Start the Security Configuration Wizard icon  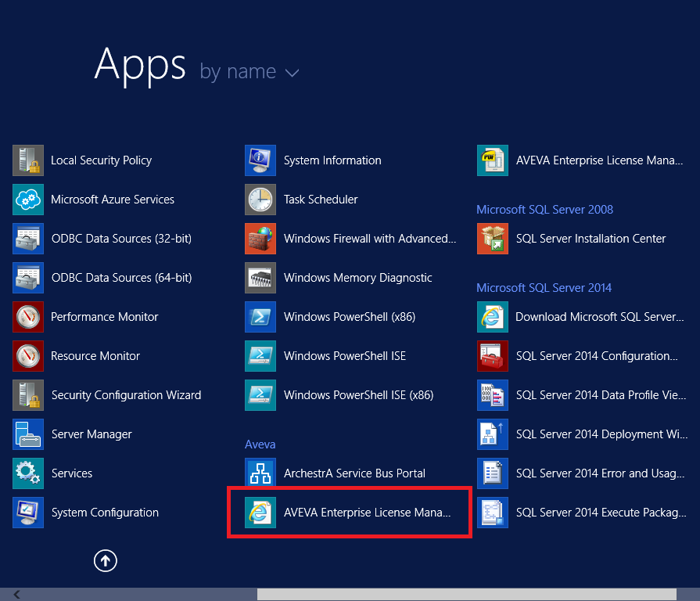[28, 395]
